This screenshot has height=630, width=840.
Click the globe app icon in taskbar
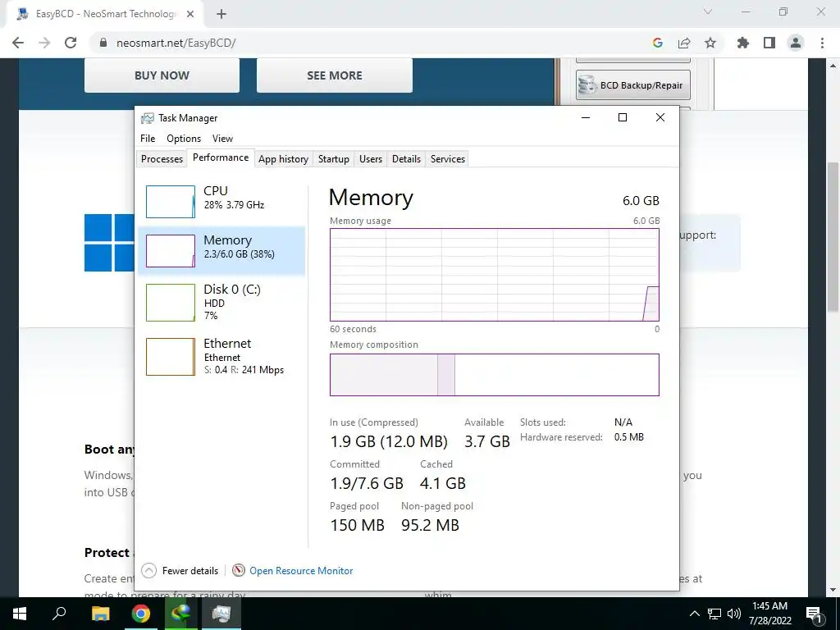click(181, 614)
